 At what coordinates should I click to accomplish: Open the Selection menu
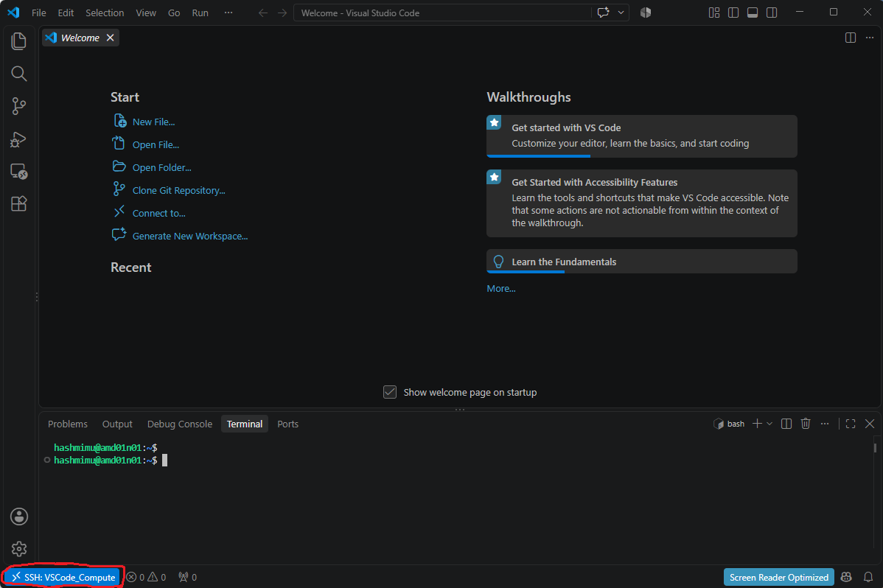(104, 13)
